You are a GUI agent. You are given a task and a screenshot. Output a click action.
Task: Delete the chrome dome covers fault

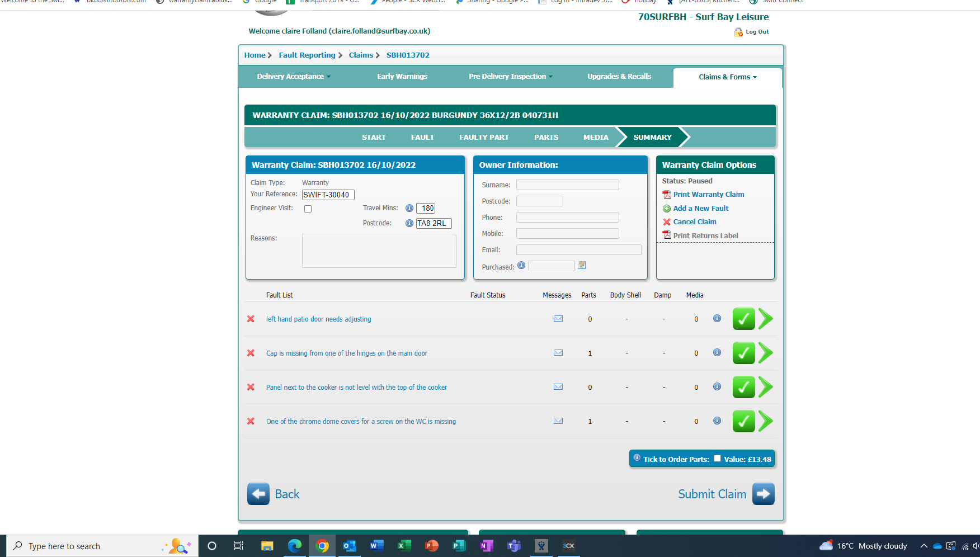pos(251,421)
